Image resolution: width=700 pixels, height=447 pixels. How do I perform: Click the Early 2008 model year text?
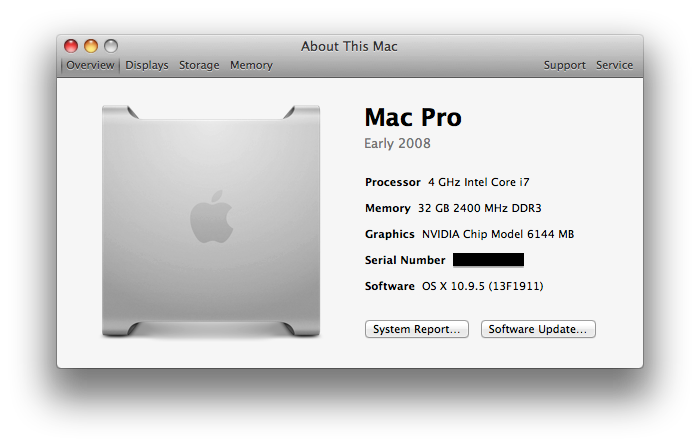pos(397,143)
